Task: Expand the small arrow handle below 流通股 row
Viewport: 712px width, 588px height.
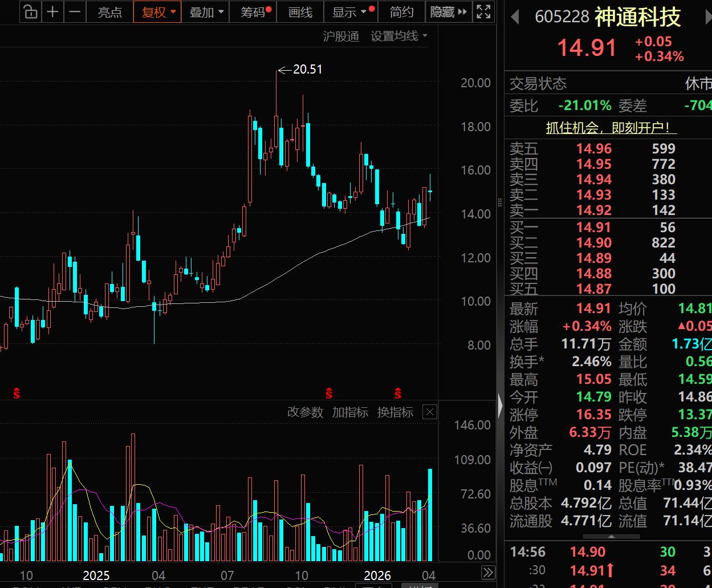Action: pyautogui.click(x=611, y=537)
